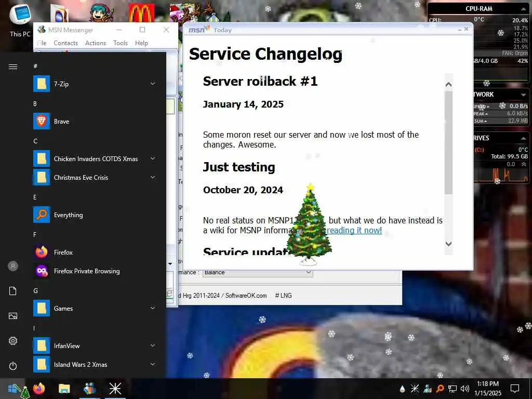532x399 pixels.
Task: Click the double-chevron in the Drives gadget
Action: tap(524, 164)
